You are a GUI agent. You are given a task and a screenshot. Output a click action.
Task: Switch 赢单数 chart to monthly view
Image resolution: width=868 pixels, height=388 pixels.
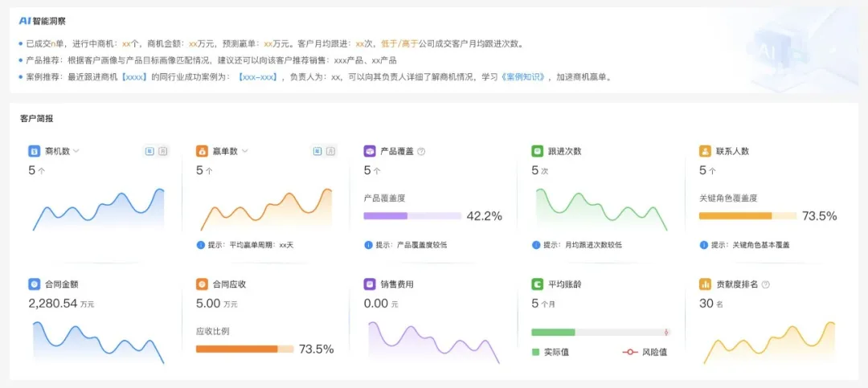tap(331, 151)
